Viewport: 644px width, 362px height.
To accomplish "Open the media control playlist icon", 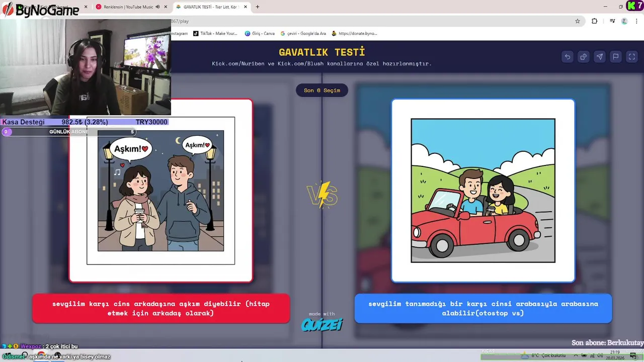I will [x=612, y=21].
